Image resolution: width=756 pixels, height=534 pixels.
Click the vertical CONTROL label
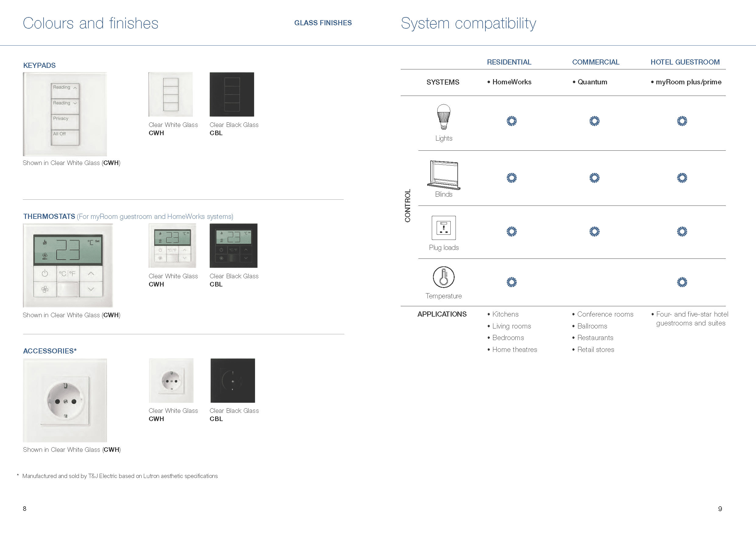coord(408,206)
